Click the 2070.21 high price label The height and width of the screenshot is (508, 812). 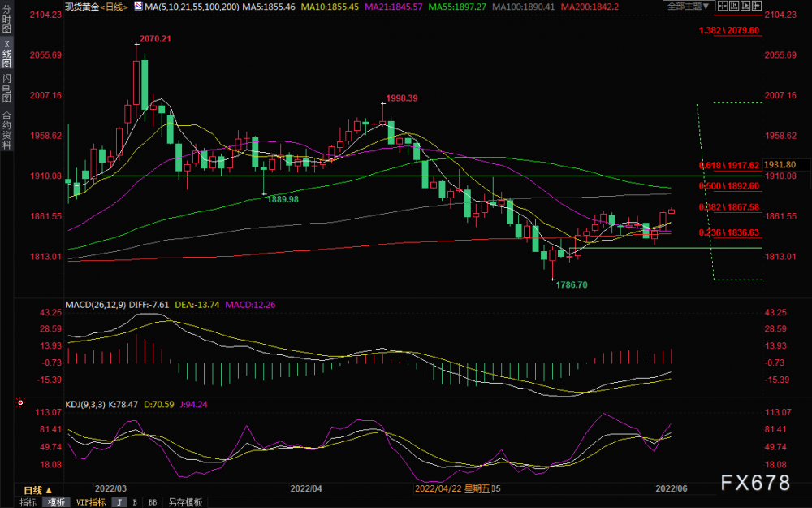pos(155,39)
